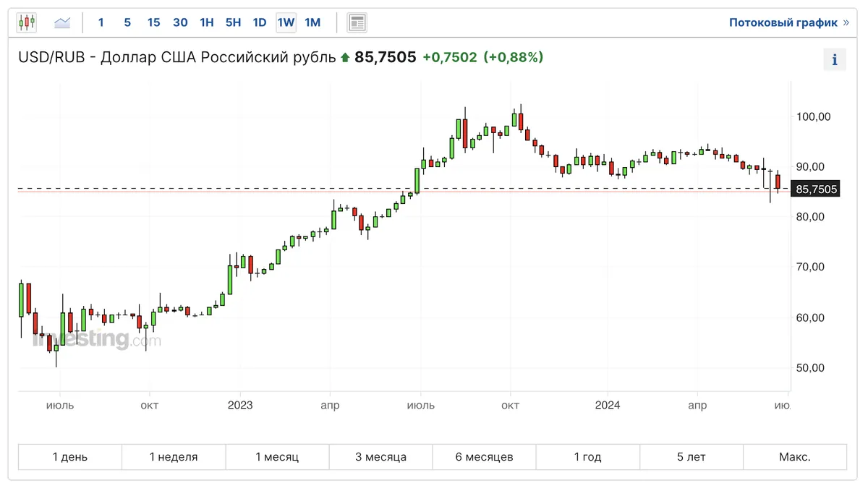Toggle the active 1W interval
The image size is (868, 491).
(x=286, y=22)
